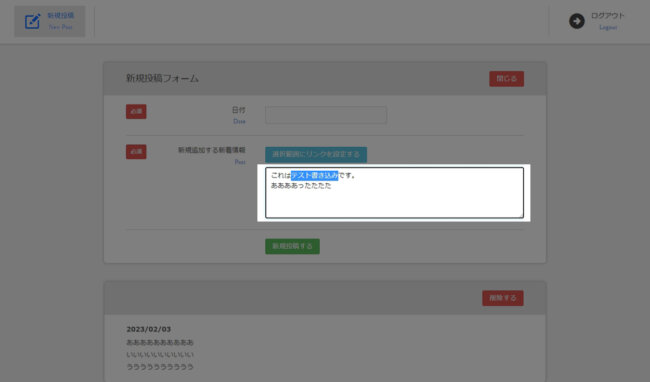Viewport: 650px width, 382px height.
Task: Click the ログアウト text link
Action: (607, 16)
